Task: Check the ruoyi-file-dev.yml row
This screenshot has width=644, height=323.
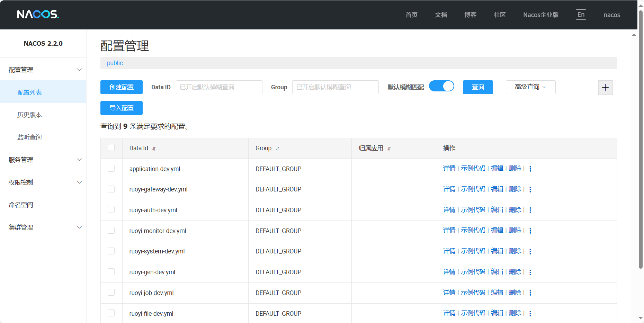Action: pyautogui.click(x=111, y=313)
